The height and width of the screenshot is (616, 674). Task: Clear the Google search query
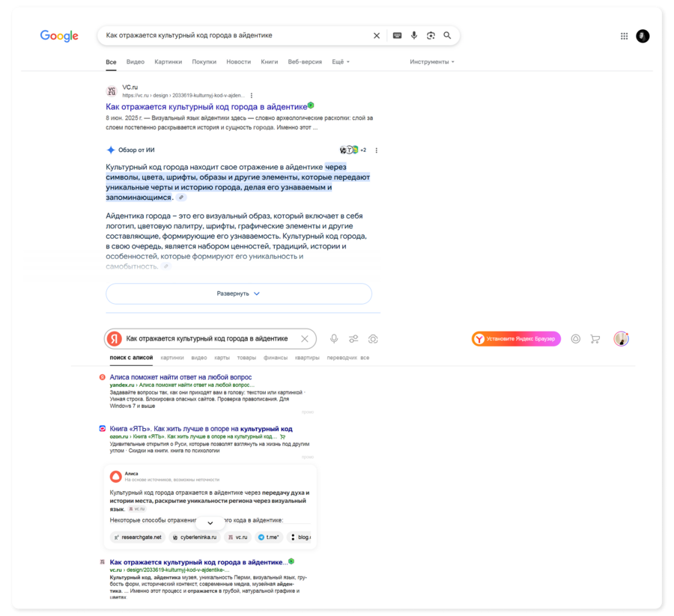(x=377, y=36)
